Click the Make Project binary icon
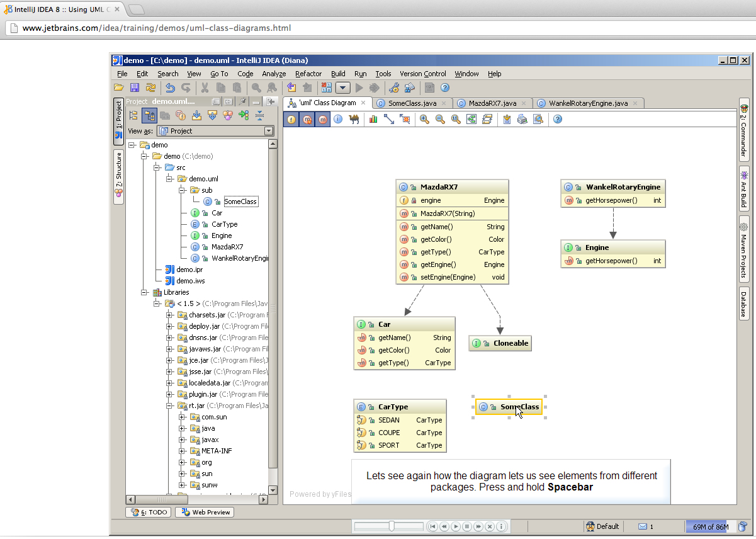Image resolution: width=756 pixels, height=539 pixels. (x=326, y=88)
